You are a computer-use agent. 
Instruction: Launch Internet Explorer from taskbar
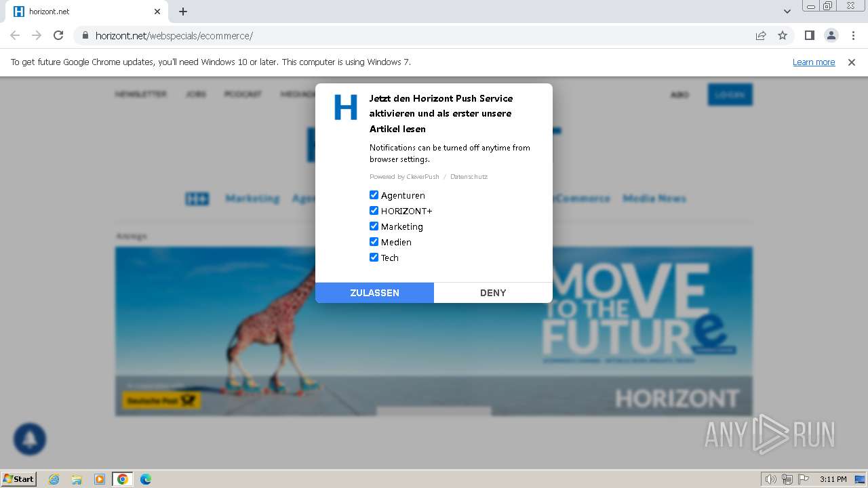(x=54, y=479)
